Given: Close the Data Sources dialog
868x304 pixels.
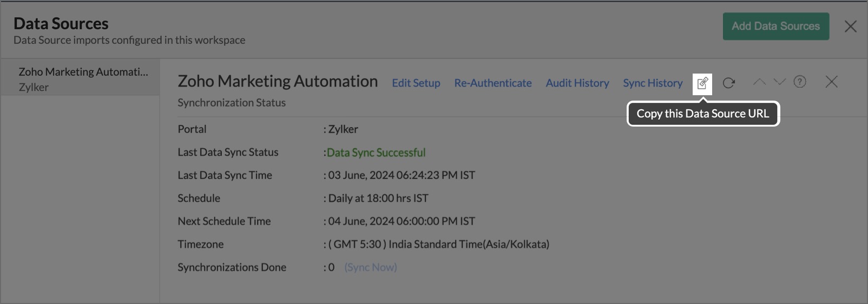Looking at the screenshot, I should tap(851, 26).
